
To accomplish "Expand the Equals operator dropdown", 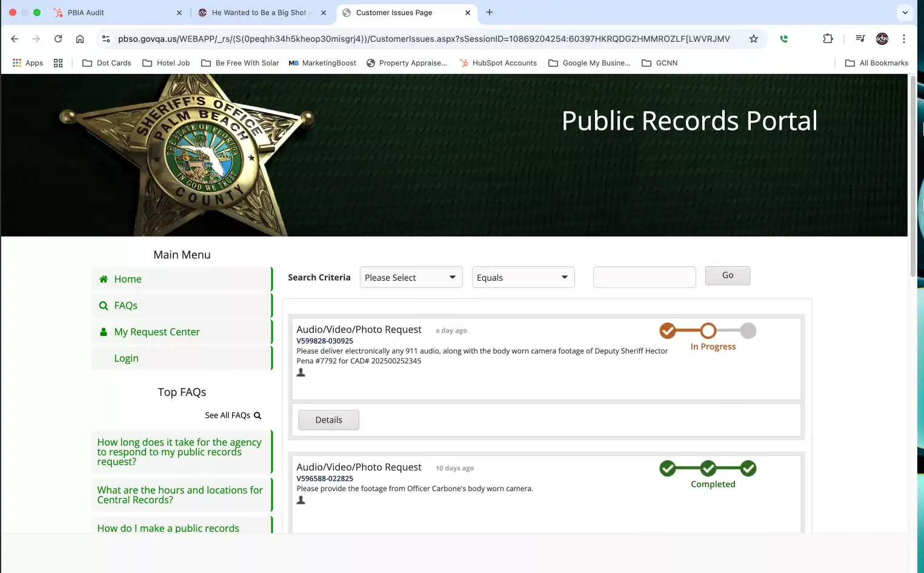I will coord(523,278).
